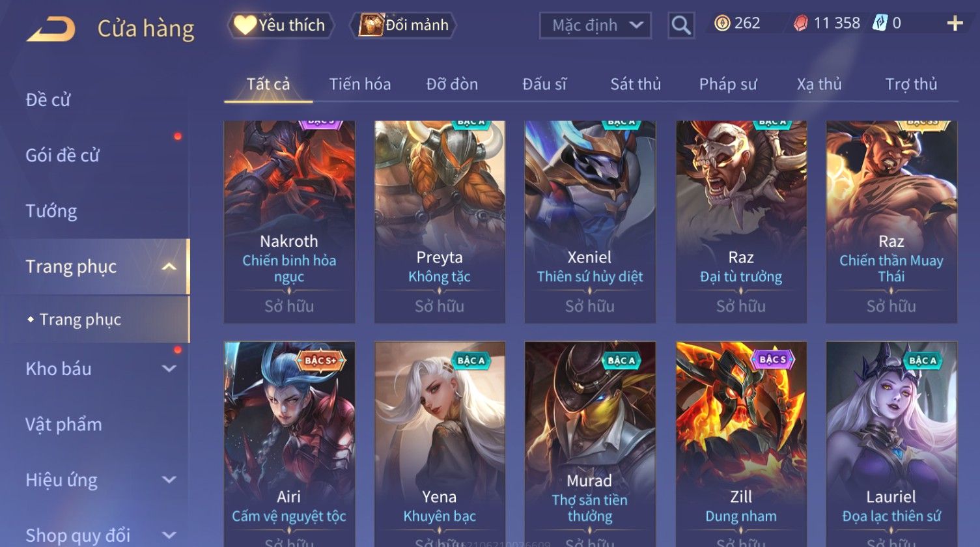Viewport: 980px width, 547px height.
Task: Switch to the Sát thủ tab
Action: (636, 84)
